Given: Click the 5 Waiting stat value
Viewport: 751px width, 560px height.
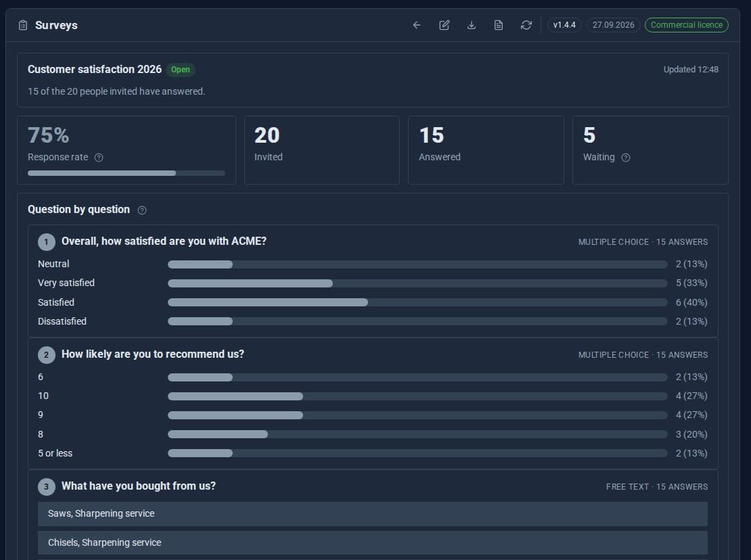Looking at the screenshot, I should (x=589, y=135).
